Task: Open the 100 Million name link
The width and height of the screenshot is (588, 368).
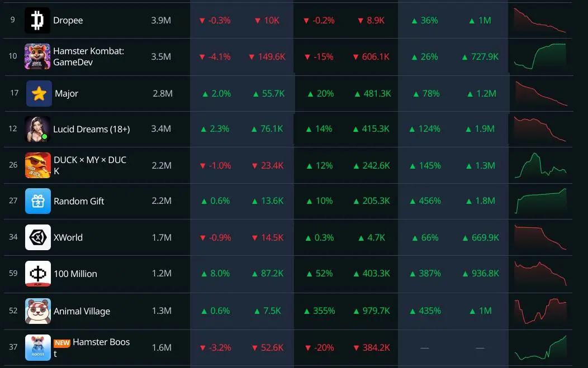Action: pyautogui.click(x=75, y=274)
